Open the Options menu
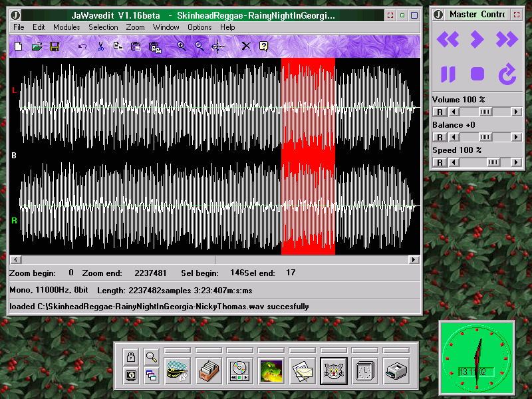This screenshot has height=399, width=532. click(x=199, y=27)
